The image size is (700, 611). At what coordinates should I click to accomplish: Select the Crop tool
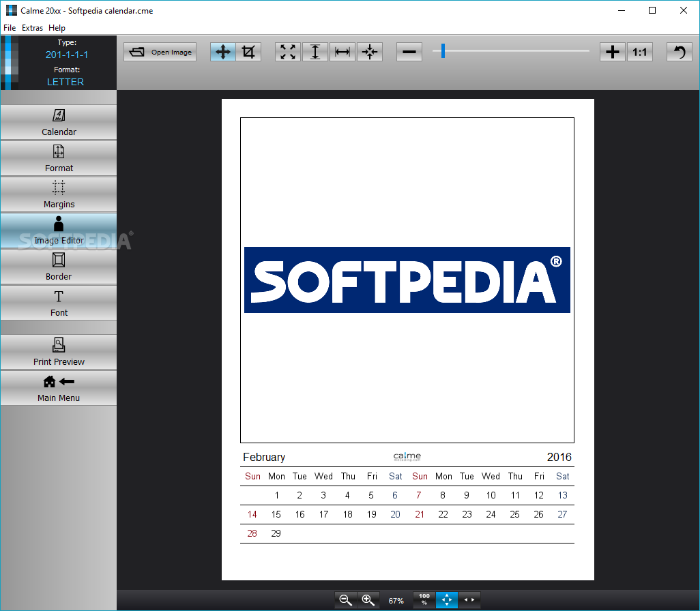[x=248, y=52]
